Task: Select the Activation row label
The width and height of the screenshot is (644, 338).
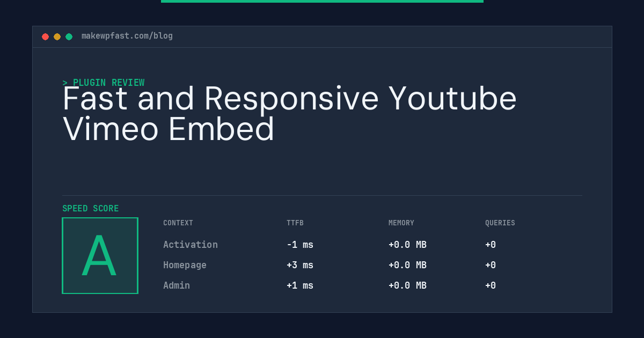Action: point(191,245)
